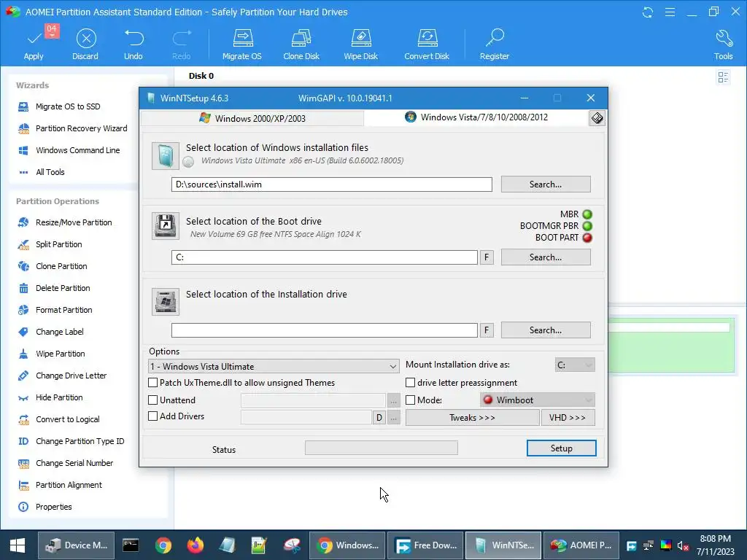Open Clone Disk tool
This screenshot has width=747, height=560.
(x=301, y=44)
